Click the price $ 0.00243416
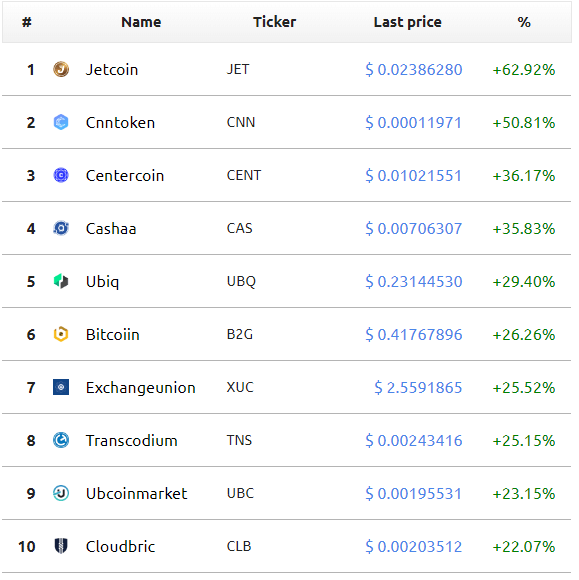Viewport: 579px width, 580px height. pyautogui.click(x=414, y=440)
